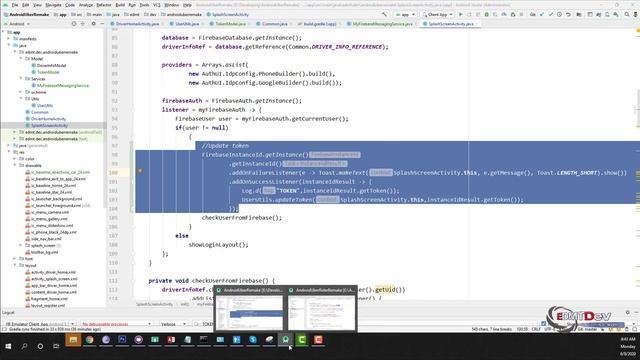Click the Make Project hammer icon
This screenshot has height=360, width=640.
(384, 14)
